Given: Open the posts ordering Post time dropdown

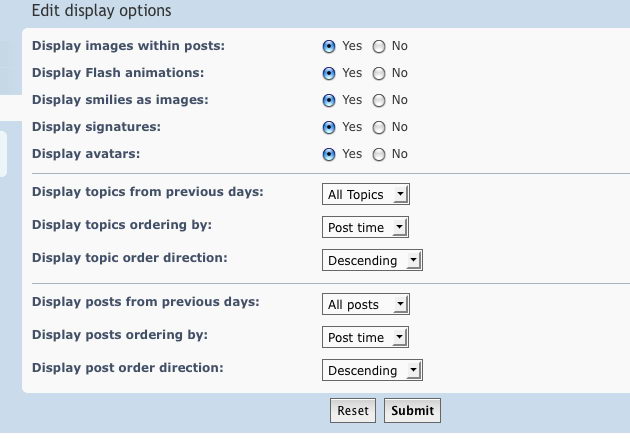Looking at the screenshot, I should (x=365, y=337).
